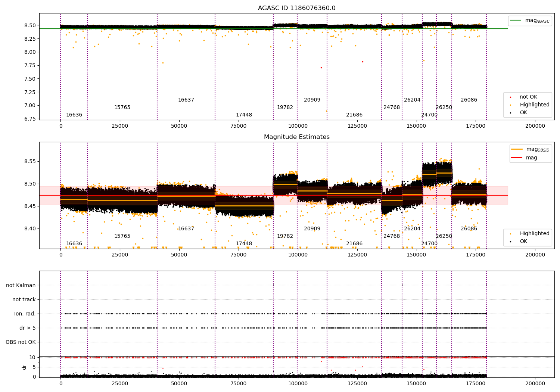The height and width of the screenshot is (392, 560).
Task: Click OBSID label 19782 in the top plot
Action: tap(285, 108)
